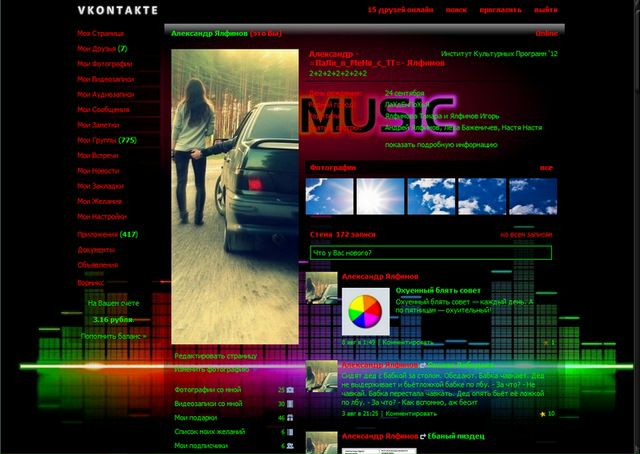Screen dimensions: 640x454
Task: Open the bright sun photo thumbnail
Action: pos(380,197)
